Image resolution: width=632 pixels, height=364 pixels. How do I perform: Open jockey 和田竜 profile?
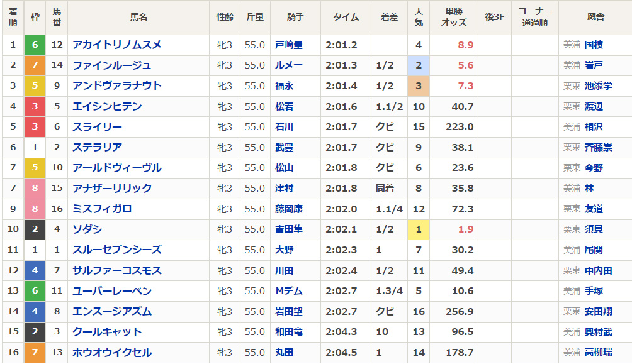[288, 332]
